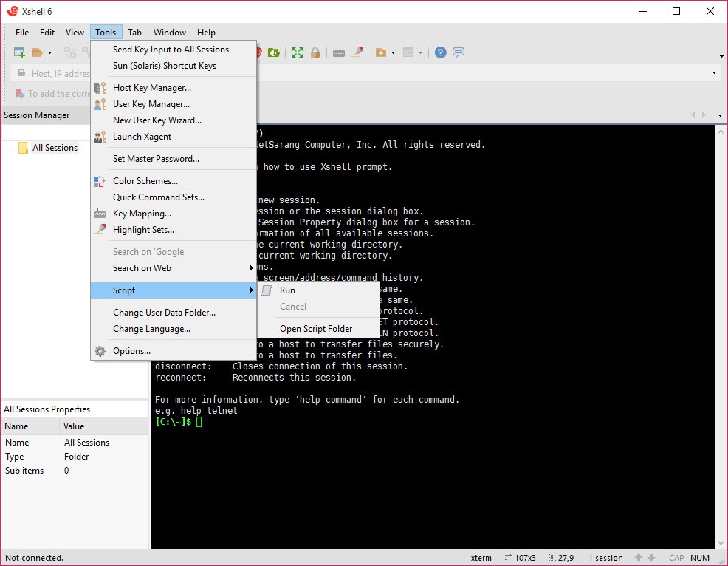Viewport: 728px width, 566px height.
Task: Click the keyboard Key Mapping toolbar icon
Action: (x=338, y=52)
